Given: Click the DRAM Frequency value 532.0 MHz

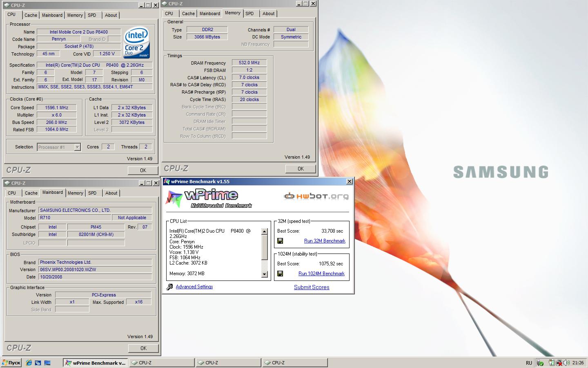Looking at the screenshot, I should (x=249, y=63).
